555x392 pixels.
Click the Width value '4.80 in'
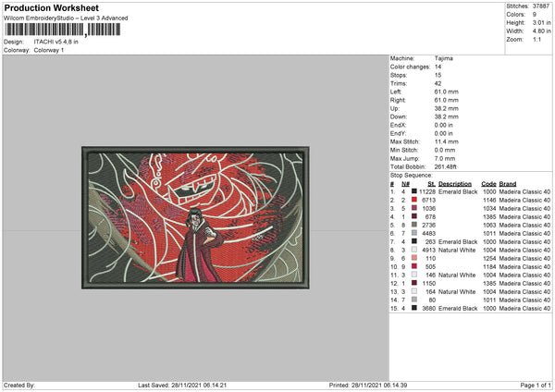click(541, 31)
